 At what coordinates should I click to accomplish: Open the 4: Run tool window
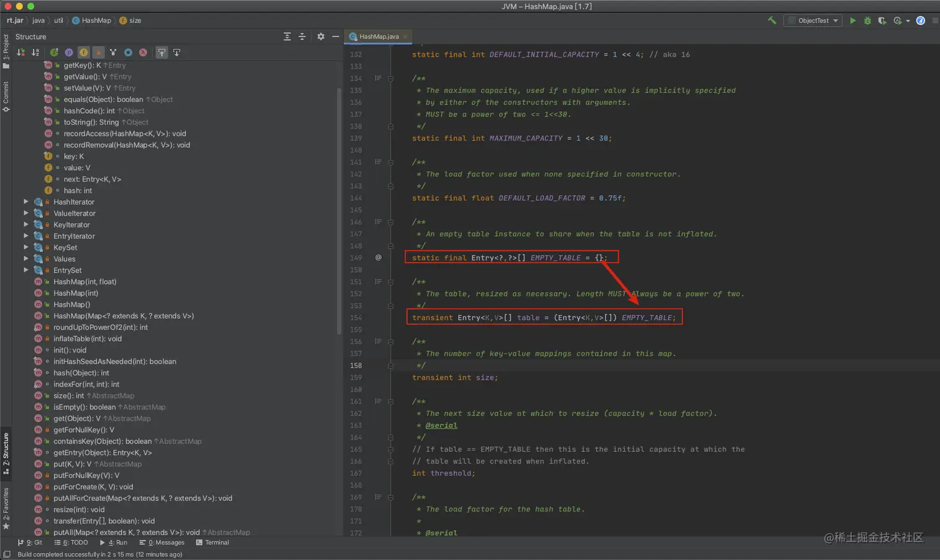click(x=113, y=543)
